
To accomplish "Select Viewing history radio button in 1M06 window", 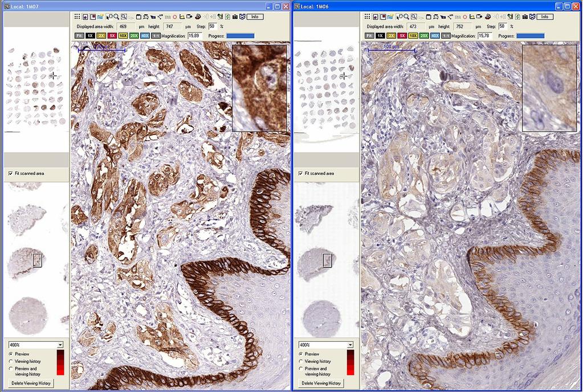I will (301, 361).
